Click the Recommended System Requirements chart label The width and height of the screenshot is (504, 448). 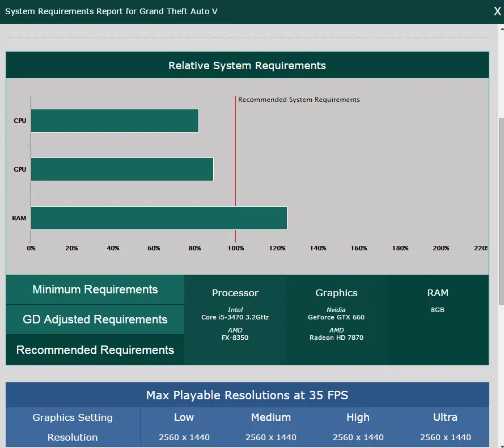[x=299, y=100]
